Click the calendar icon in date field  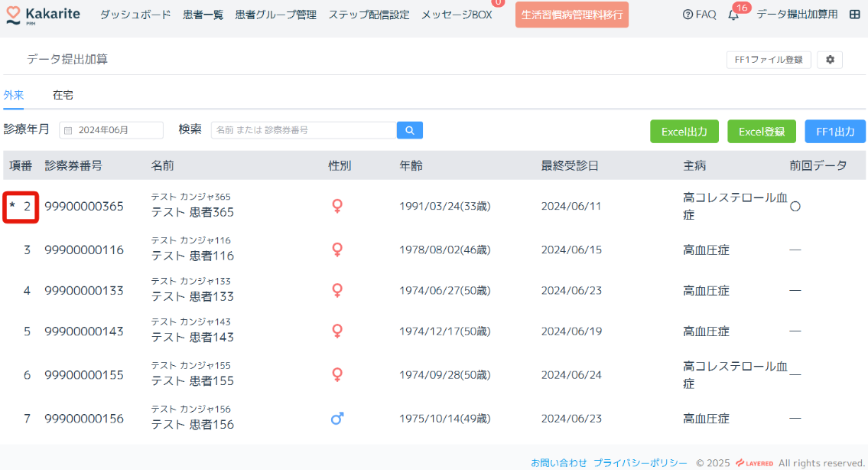(x=68, y=130)
